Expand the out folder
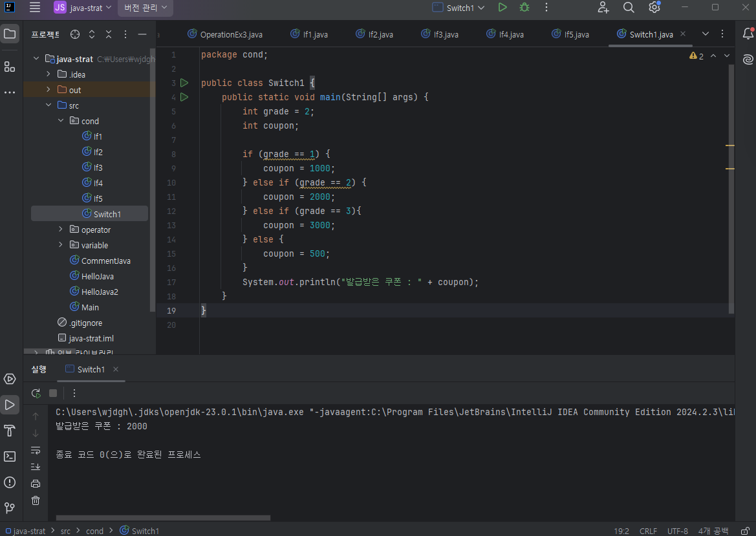Image resolution: width=756 pixels, height=536 pixels. [x=49, y=90]
